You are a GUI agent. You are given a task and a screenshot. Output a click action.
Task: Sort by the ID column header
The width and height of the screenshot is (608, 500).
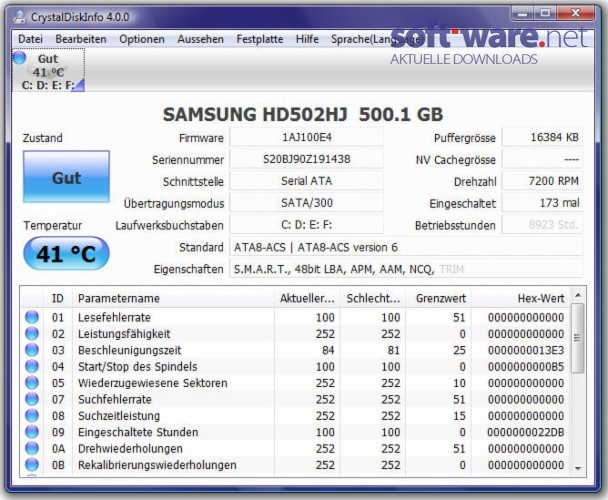click(x=57, y=298)
